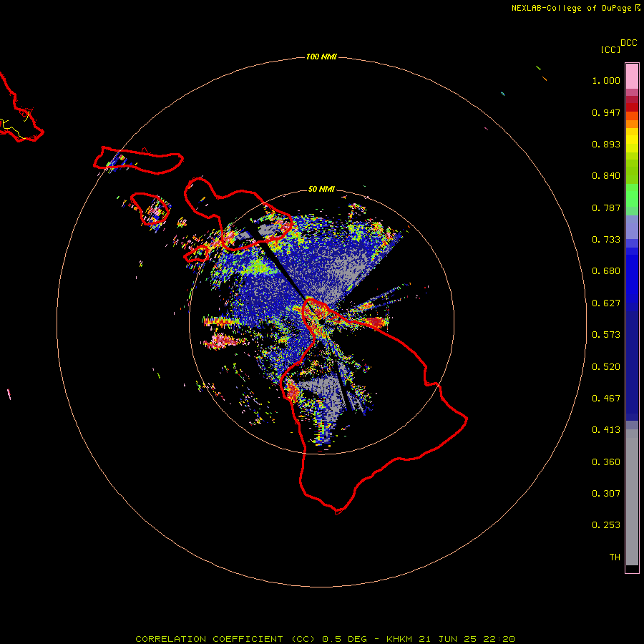Select the 0.680 scale value

pyautogui.click(x=606, y=271)
